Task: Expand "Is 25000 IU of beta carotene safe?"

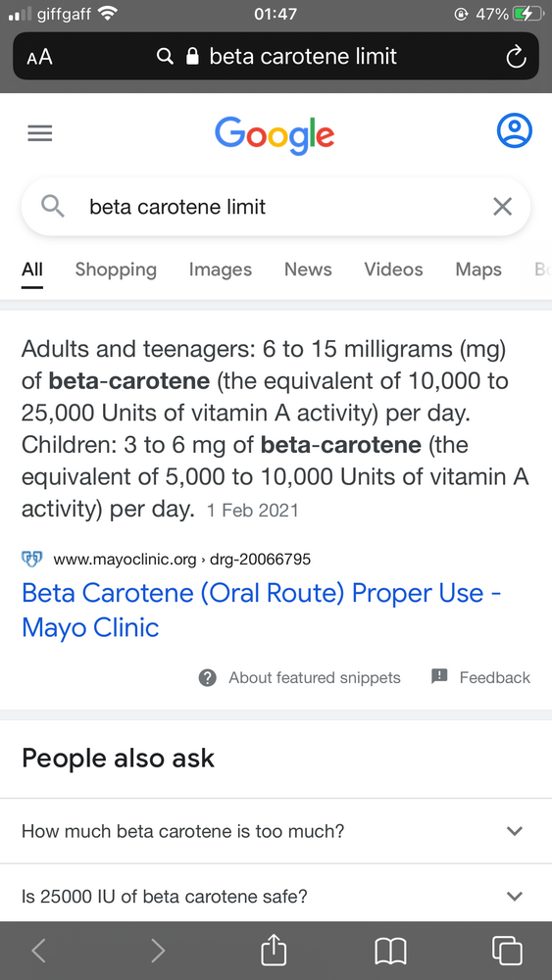Action: click(x=276, y=896)
